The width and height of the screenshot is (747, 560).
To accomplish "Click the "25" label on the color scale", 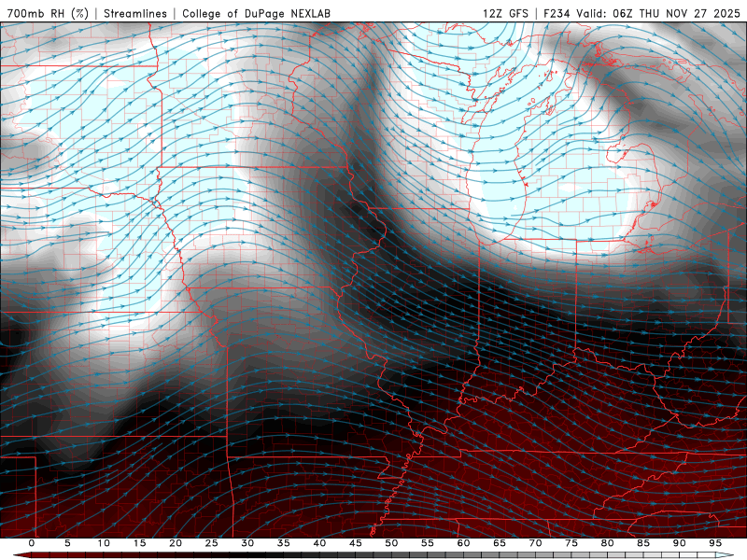I will point(212,543).
